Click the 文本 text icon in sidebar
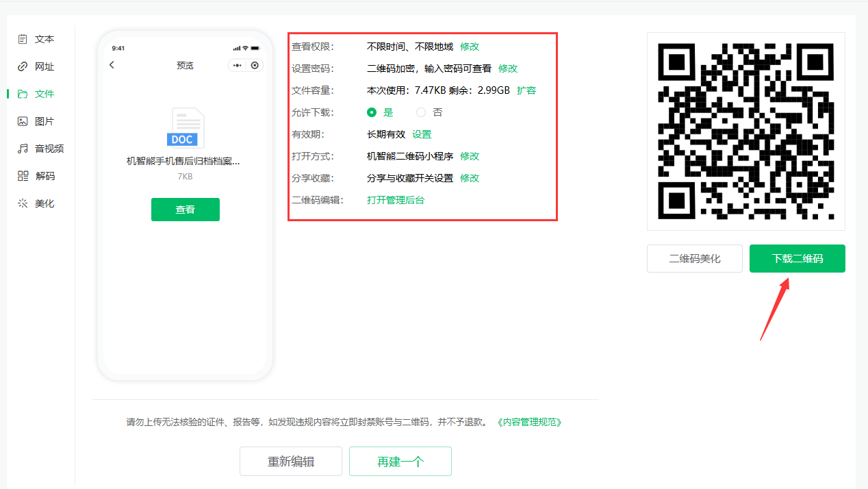The width and height of the screenshot is (868, 489). [x=23, y=39]
